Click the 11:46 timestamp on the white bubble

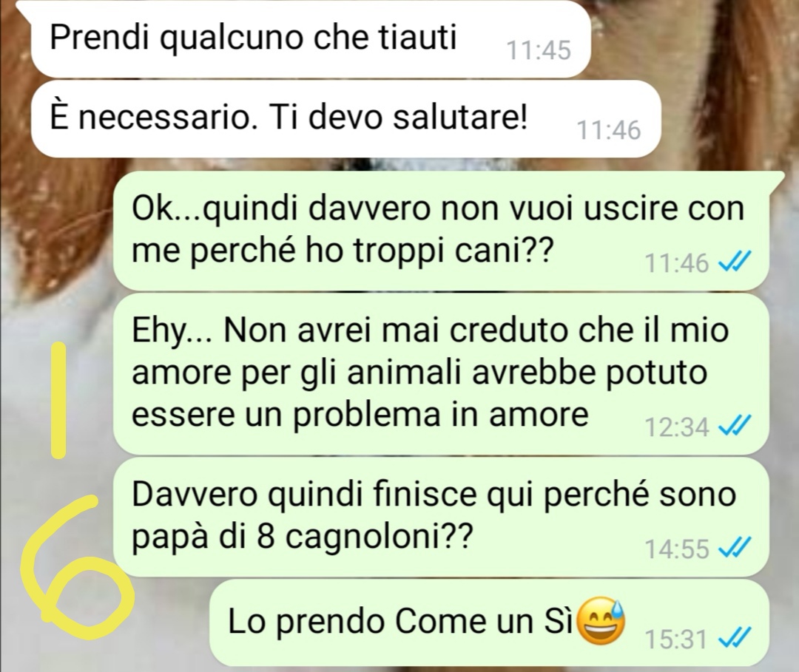pyautogui.click(x=608, y=130)
